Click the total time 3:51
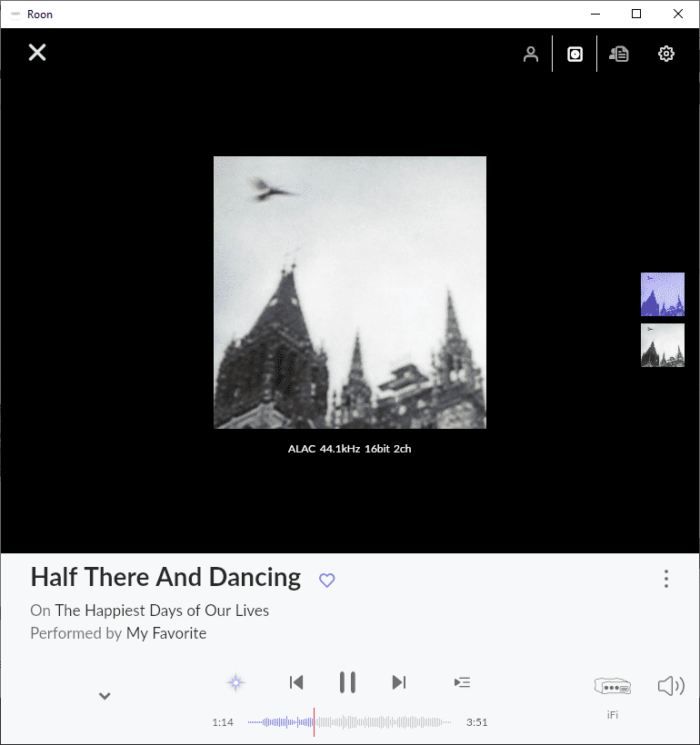This screenshot has height=745, width=700. point(477,722)
